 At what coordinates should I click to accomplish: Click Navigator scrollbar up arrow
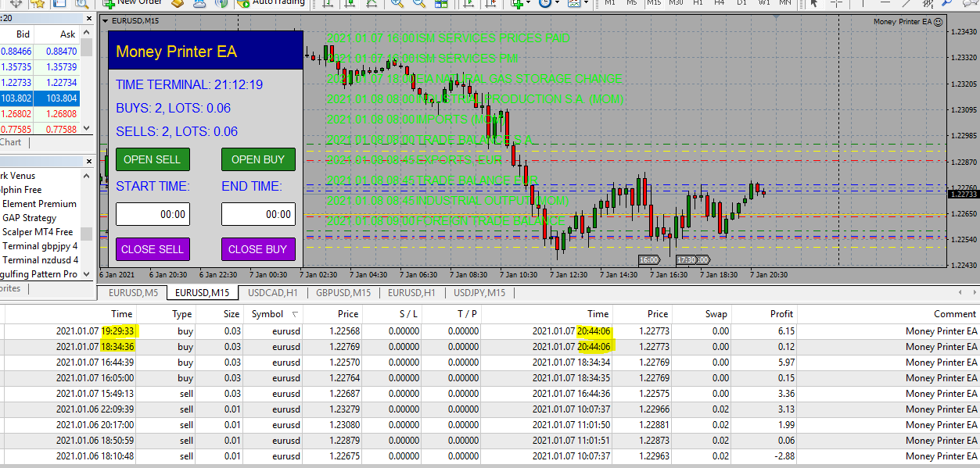(87, 175)
